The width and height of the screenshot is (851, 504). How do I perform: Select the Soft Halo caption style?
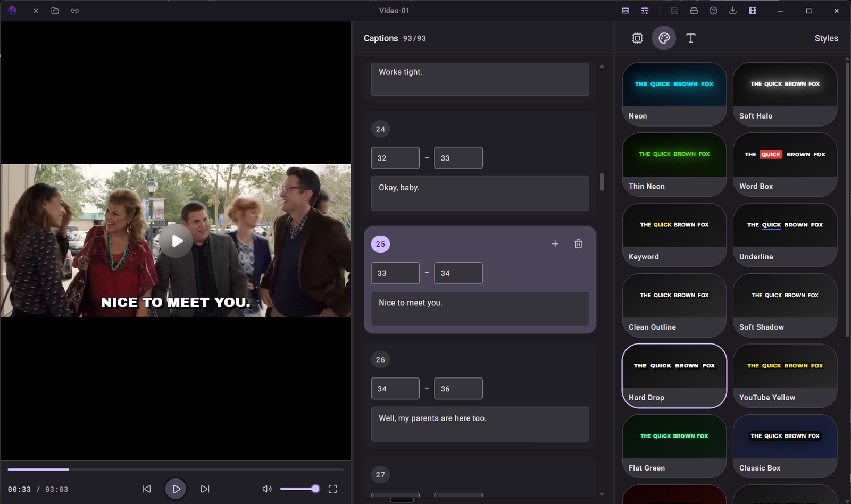pos(785,95)
